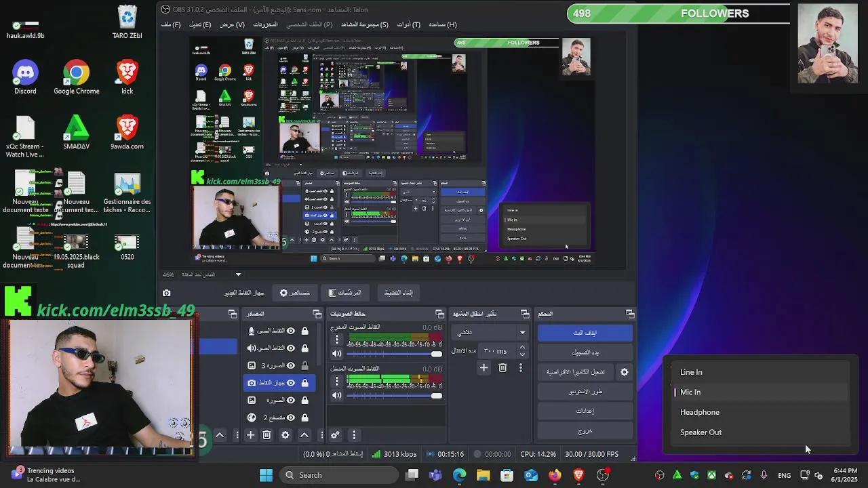
Task: Open audio mixer dock three-dot menu
Action: 354,435
